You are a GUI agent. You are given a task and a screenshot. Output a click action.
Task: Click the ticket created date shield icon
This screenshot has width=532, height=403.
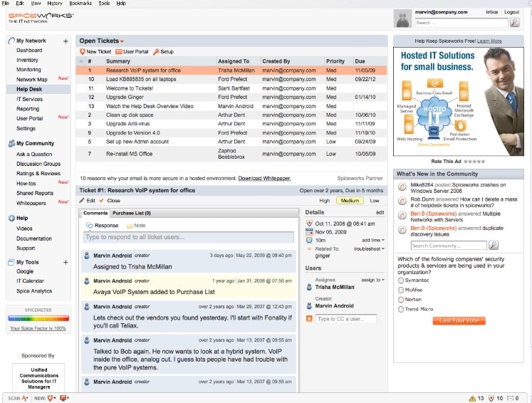[309, 224]
